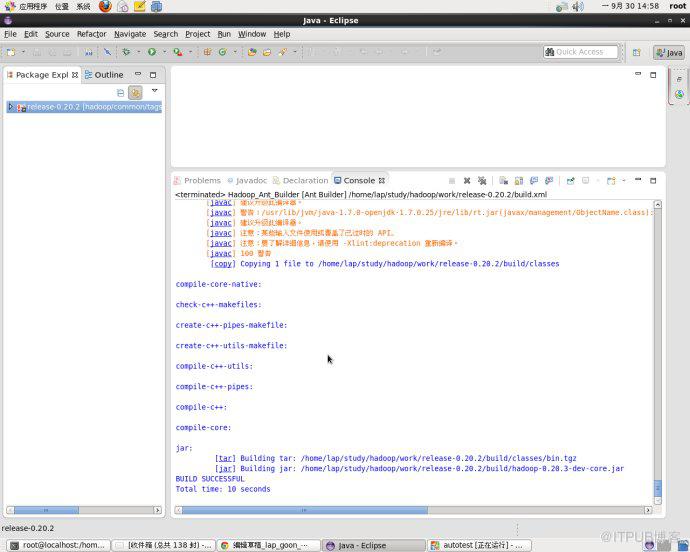Image resolution: width=690 pixels, height=552 pixels.
Task: Click the Console horizontal scrollbar thumb
Action: pos(305,510)
